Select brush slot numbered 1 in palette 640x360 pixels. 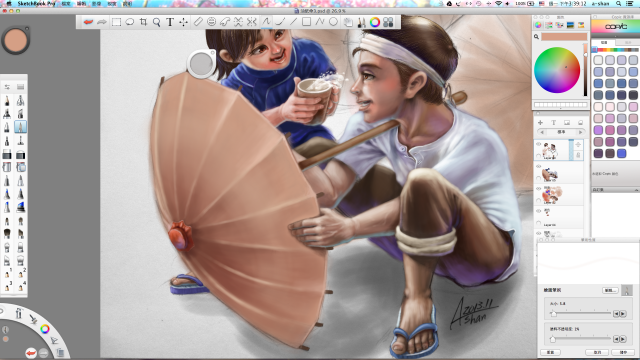(7, 273)
